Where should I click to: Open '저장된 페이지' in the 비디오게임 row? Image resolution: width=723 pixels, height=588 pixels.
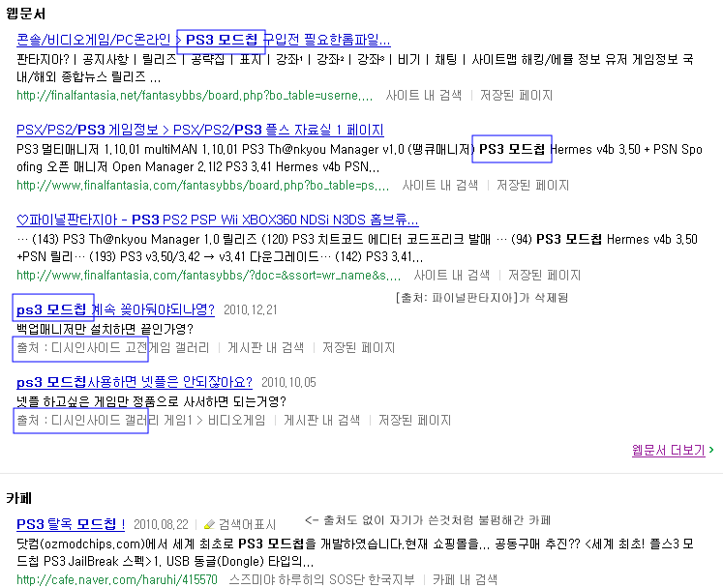(415, 420)
